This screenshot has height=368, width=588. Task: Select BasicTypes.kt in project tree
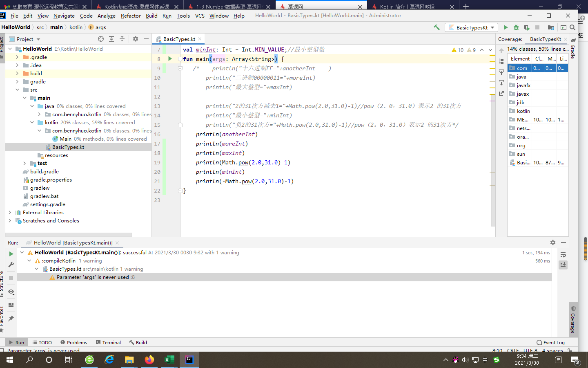click(68, 147)
